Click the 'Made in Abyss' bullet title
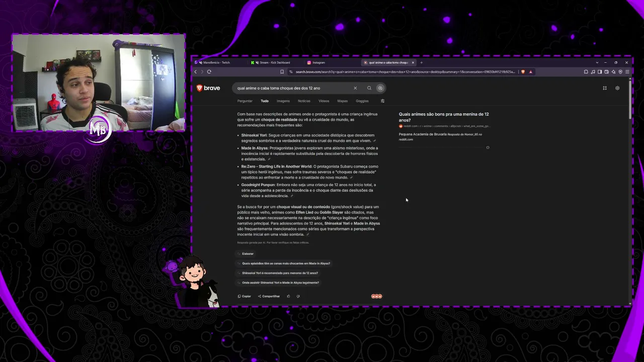The image size is (644, 362). [255, 148]
